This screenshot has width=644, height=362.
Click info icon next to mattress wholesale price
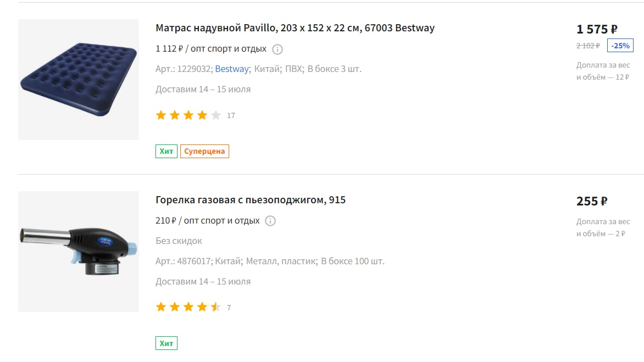[x=277, y=49]
